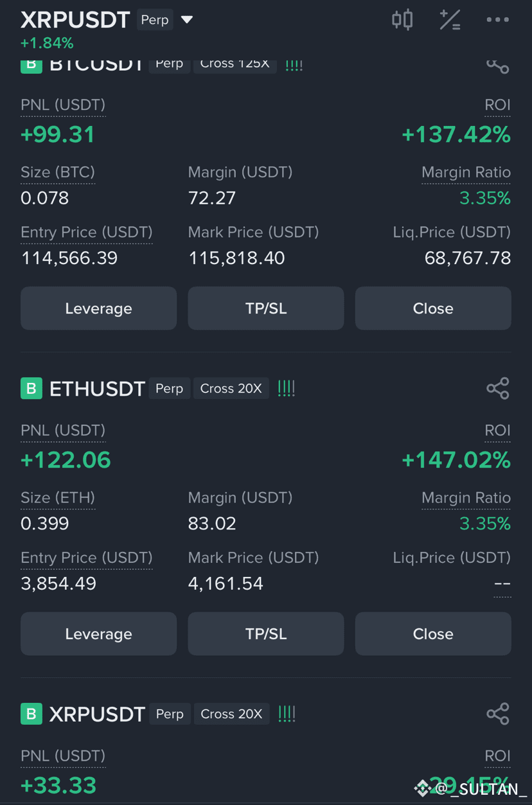Open the candlestick chart icon
The width and height of the screenshot is (532, 805).
tap(402, 20)
